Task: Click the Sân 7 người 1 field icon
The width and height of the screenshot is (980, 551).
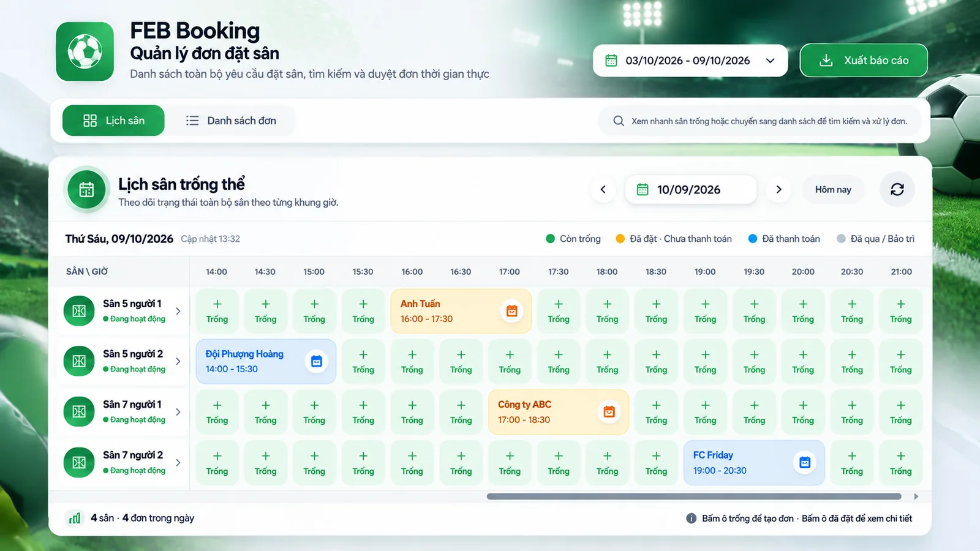Action: [x=79, y=412]
